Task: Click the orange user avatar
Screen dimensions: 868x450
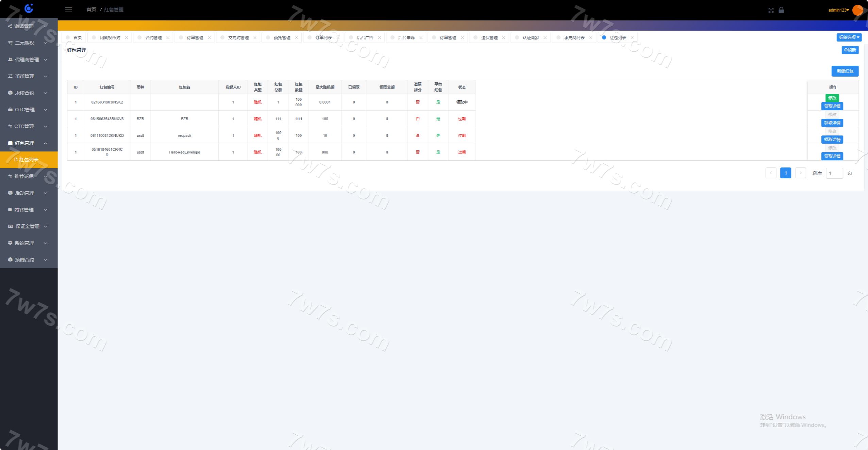Action: coord(857,10)
